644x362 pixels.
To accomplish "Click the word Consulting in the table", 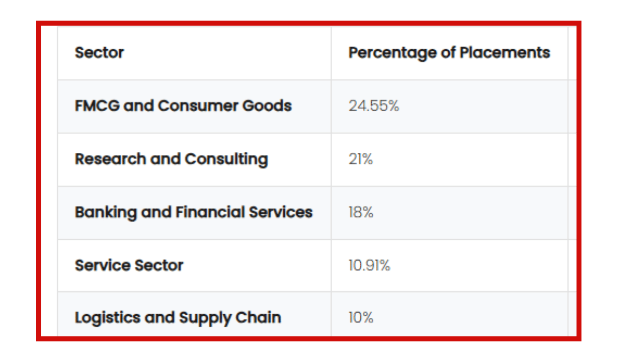I will click(x=226, y=159).
